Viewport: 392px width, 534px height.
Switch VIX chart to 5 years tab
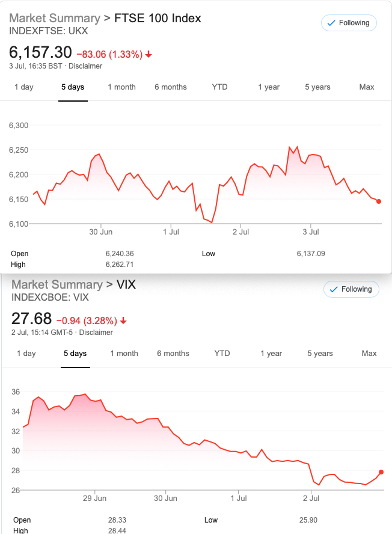(x=320, y=354)
